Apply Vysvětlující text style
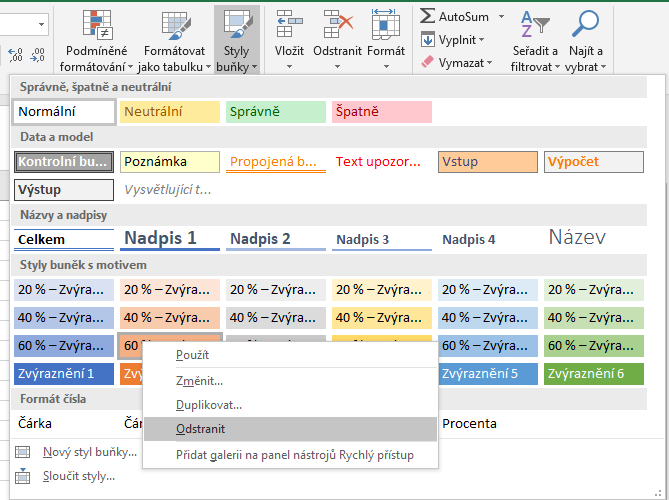Viewport: 669px width, 500px height. (170, 189)
